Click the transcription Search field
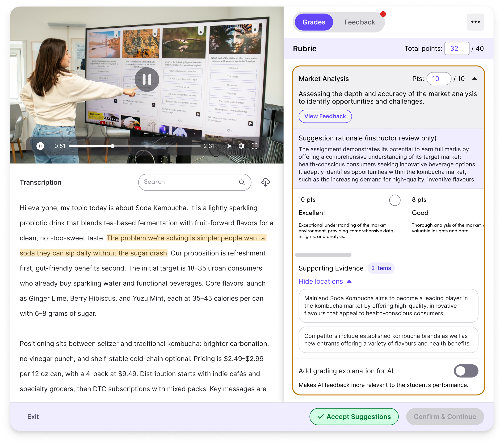The image size is (504, 445). coord(195,182)
